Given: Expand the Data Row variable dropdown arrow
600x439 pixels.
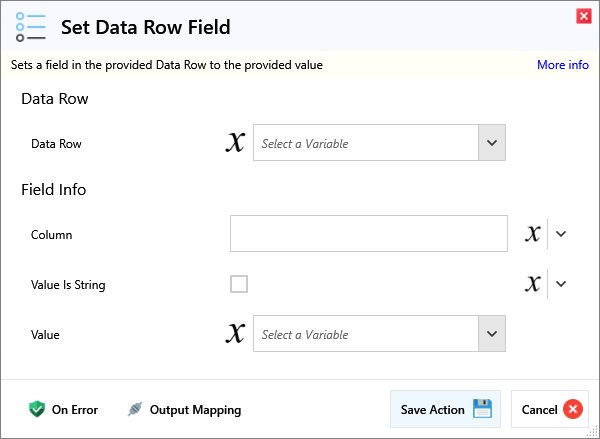Looking at the screenshot, I should point(491,143).
